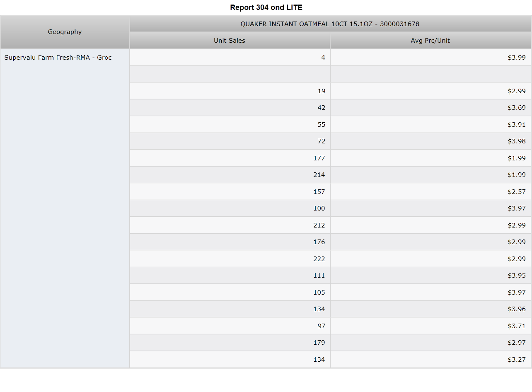Click the $2.99 price beside 212 units
532x392 pixels.
click(430, 225)
